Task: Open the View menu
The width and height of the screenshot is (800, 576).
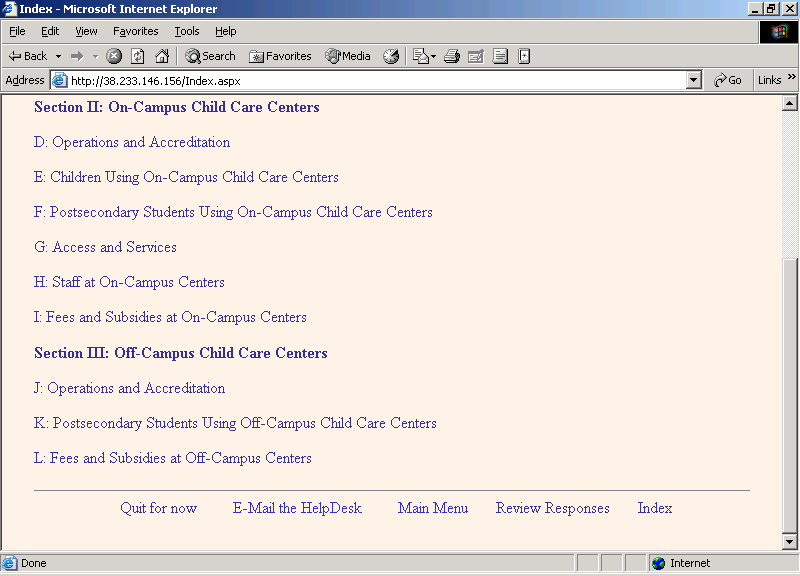Action: [86, 32]
